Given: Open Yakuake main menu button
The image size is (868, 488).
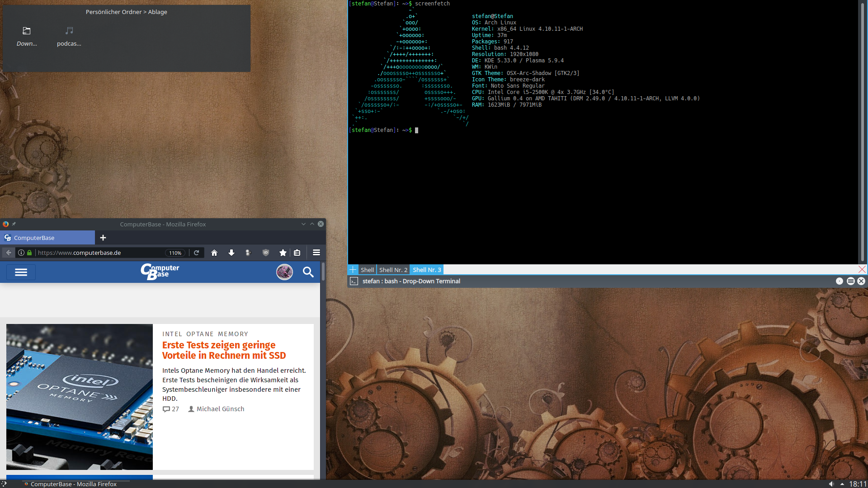Looking at the screenshot, I should point(850,281).
